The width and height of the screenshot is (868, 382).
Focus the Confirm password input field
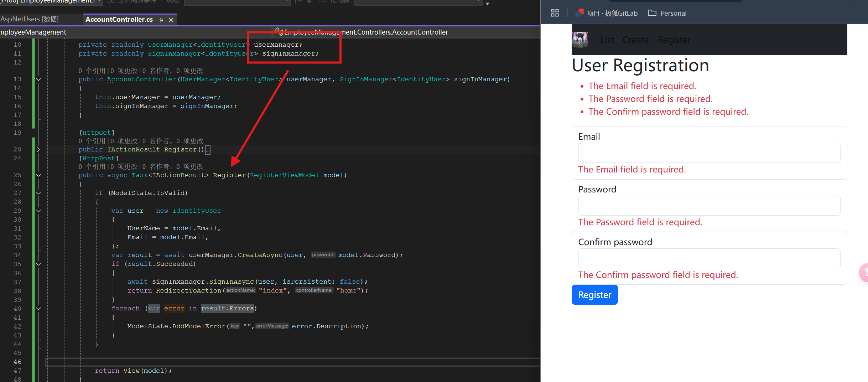tap(709, 258)
